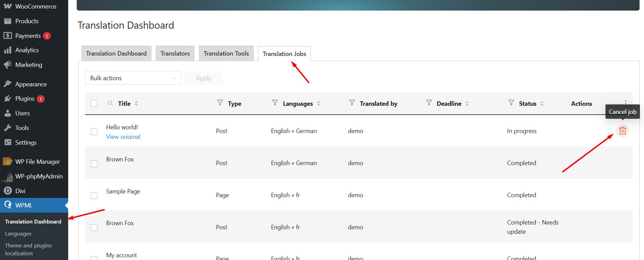
Task: Tick the Hello world! row checkbox
Action: point(94,132)
